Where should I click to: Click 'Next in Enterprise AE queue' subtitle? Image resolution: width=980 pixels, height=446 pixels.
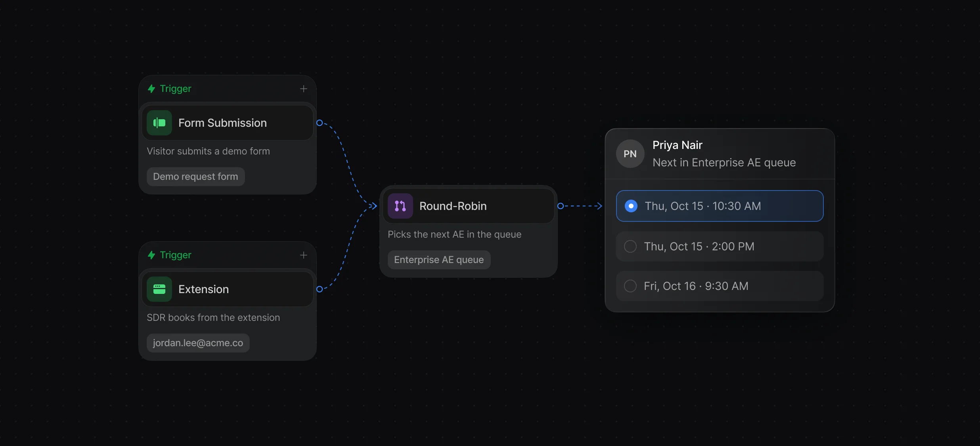pyautogui.click(x=724, y=162)
